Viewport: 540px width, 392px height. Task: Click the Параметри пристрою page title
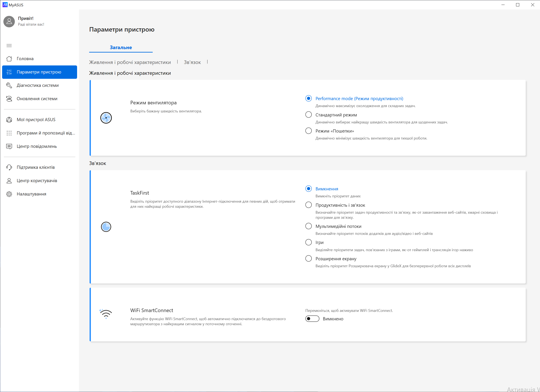122,29
